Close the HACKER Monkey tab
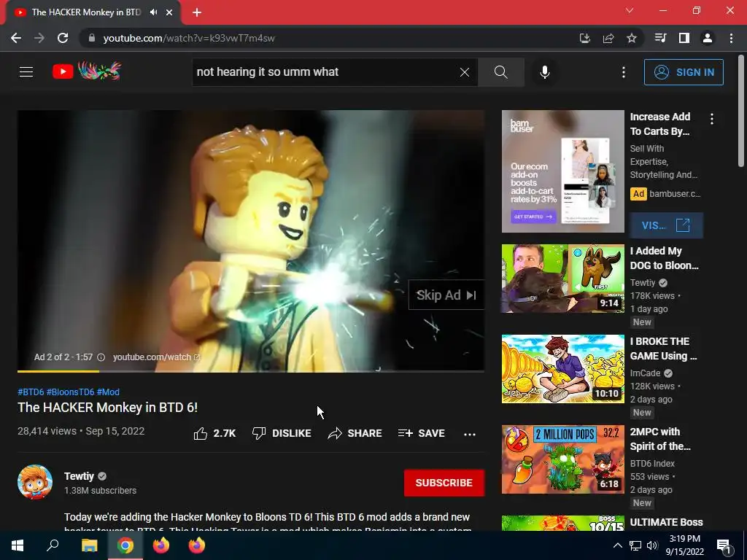The image size is (747, 560). 169,12
